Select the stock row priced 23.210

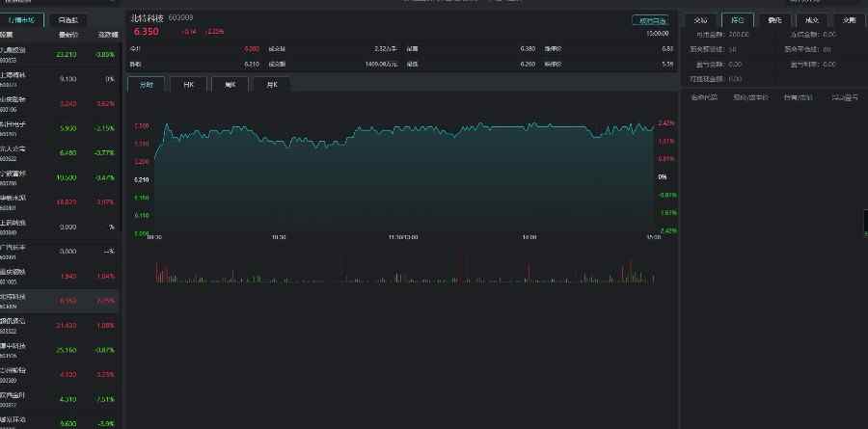59,54
